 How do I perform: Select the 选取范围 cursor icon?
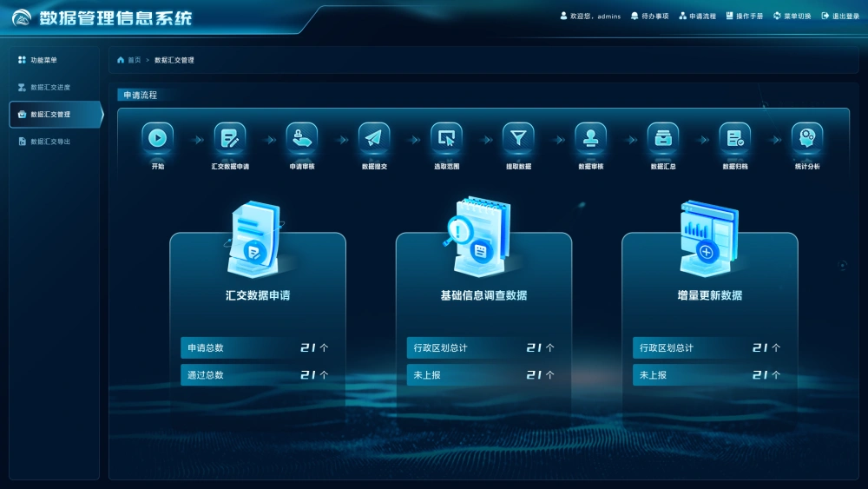click(446, 137)
